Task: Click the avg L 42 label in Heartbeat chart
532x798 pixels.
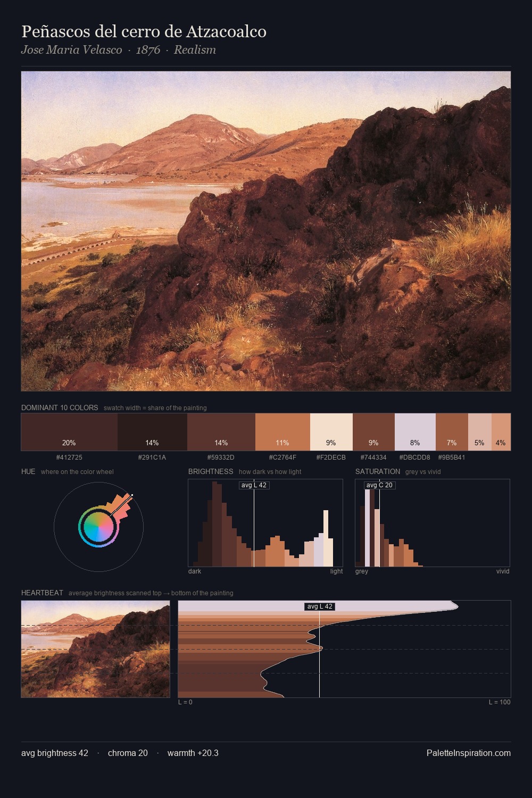Action: (x=320, y=606)
